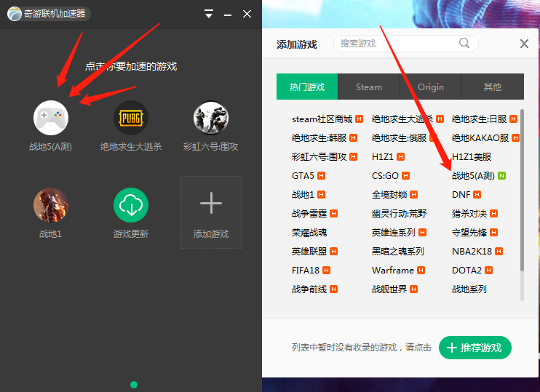Close the 添加游戏 panel
The image size is (540, 392).
tap(524, 44)
